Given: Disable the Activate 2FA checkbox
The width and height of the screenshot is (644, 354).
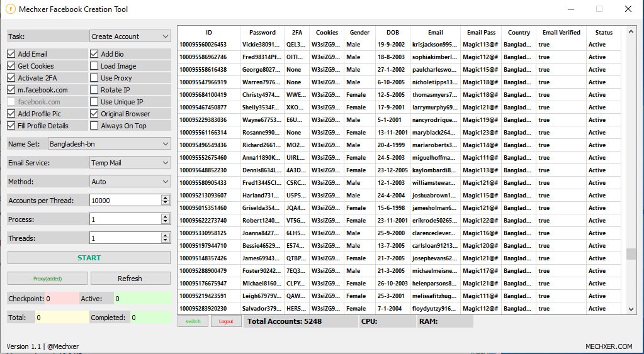Looking at the screenshot, I should point(11,77).
